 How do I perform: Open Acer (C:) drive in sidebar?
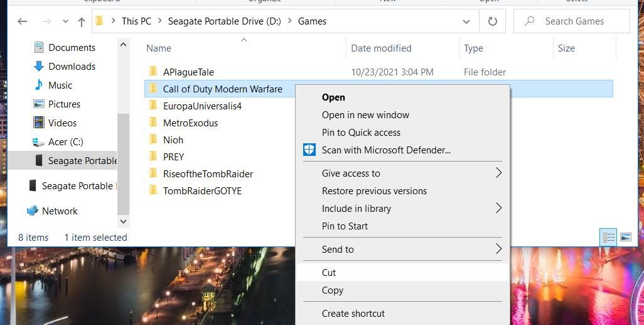(x=66, y=142)
